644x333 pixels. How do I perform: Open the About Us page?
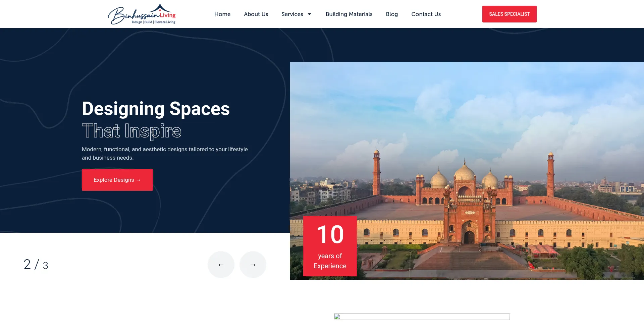click(256, 14)
